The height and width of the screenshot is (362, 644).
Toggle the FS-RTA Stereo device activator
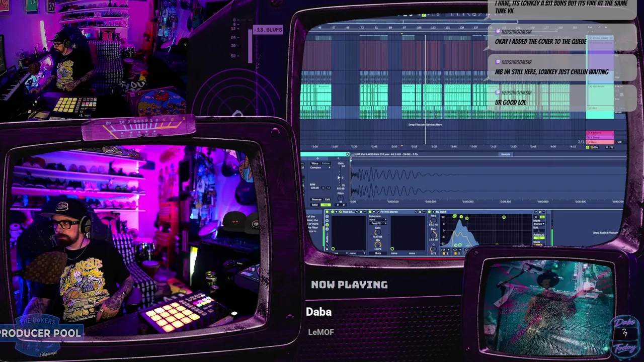click(370, 212)
